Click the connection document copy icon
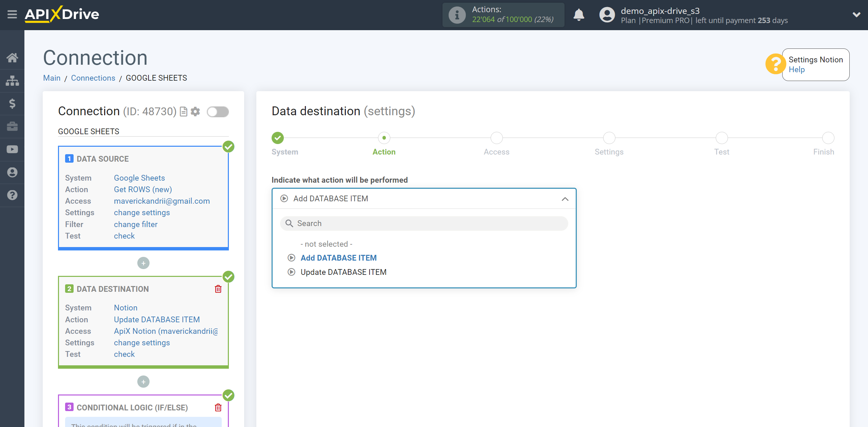This screenshot has height=427, width=868. (183, 111)
